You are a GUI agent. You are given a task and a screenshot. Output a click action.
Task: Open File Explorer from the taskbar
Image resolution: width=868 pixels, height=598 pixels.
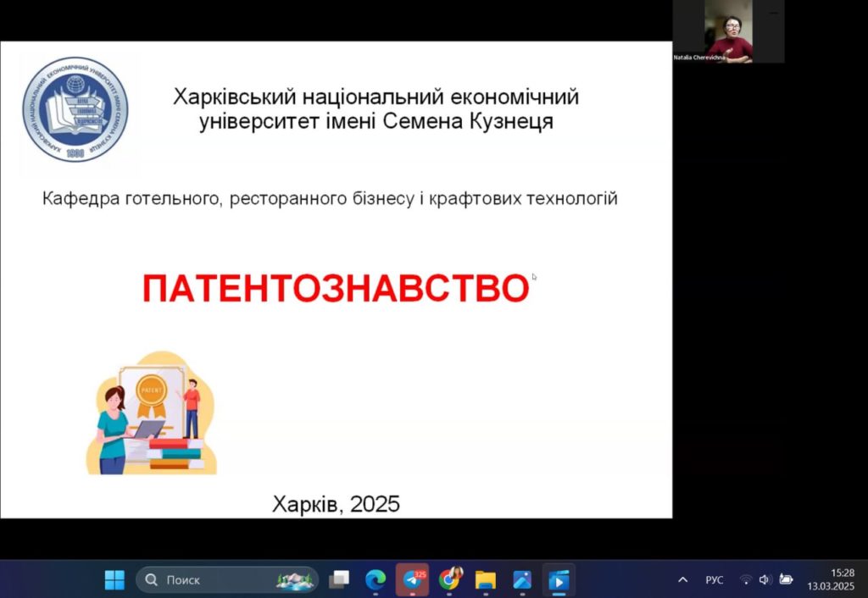(486, 579)
